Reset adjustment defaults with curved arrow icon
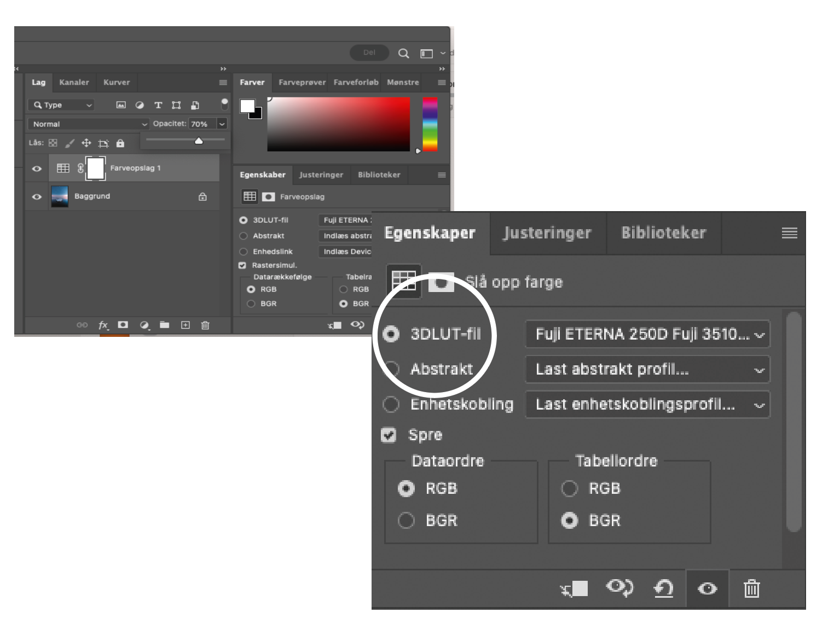840x630 pixels. 663,588
